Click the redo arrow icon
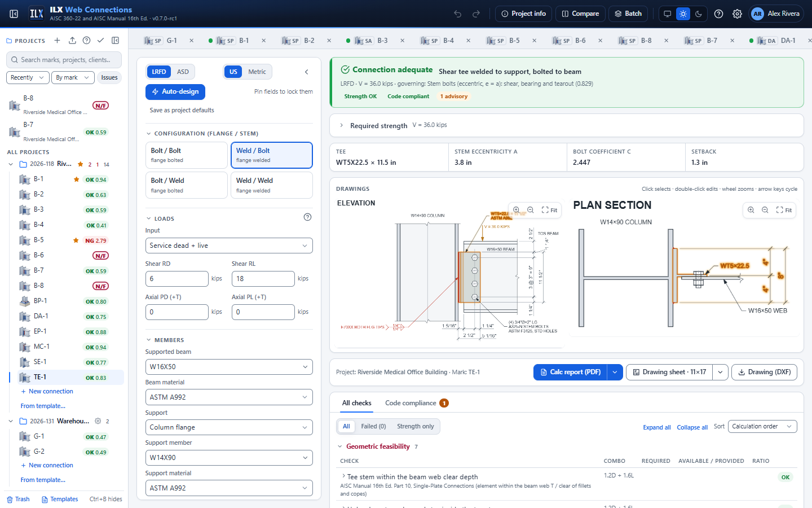This screenshot has height=508, width=812. tap(476, 14)
